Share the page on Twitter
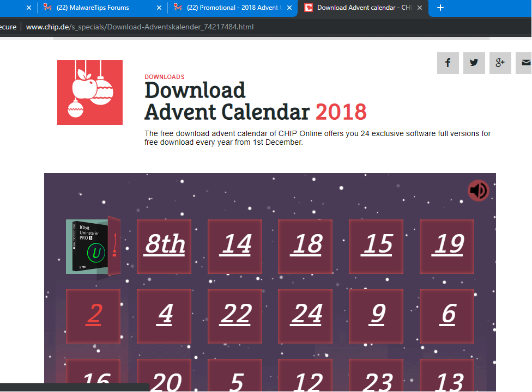 [474, 63]
